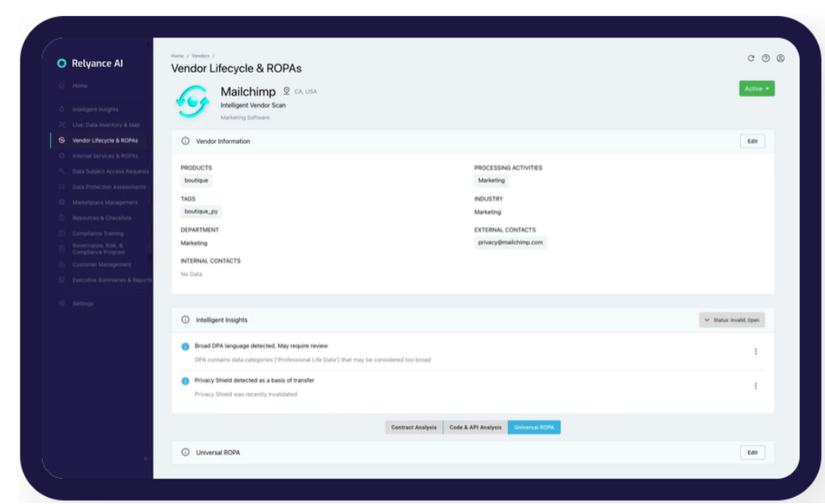Open the help question mark icon
Screen dimensions: 825x504
click(x=765, y=58)
